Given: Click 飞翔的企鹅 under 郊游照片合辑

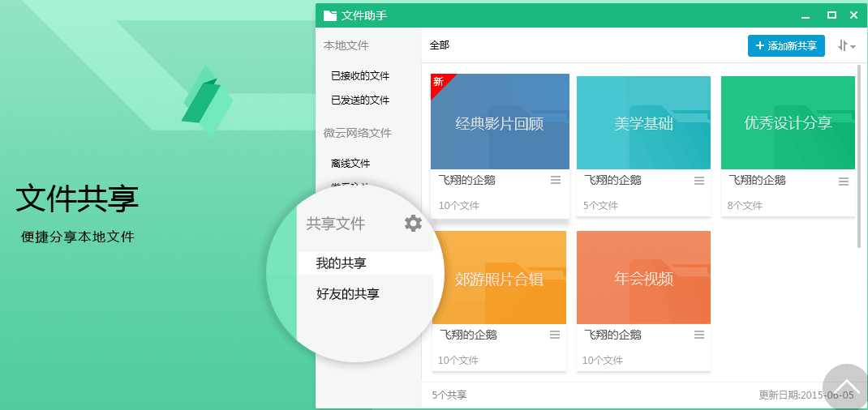Looking at the screenshot, I should click(468, 335).
